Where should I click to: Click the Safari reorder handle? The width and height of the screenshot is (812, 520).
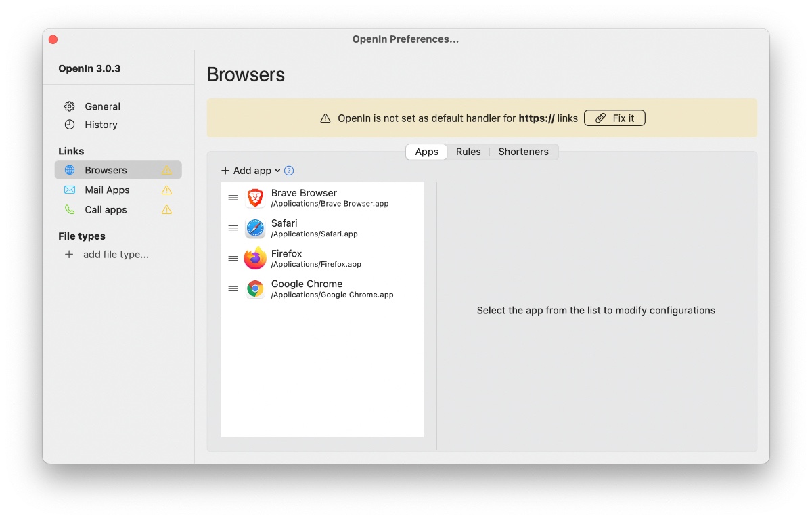point(233,228)
